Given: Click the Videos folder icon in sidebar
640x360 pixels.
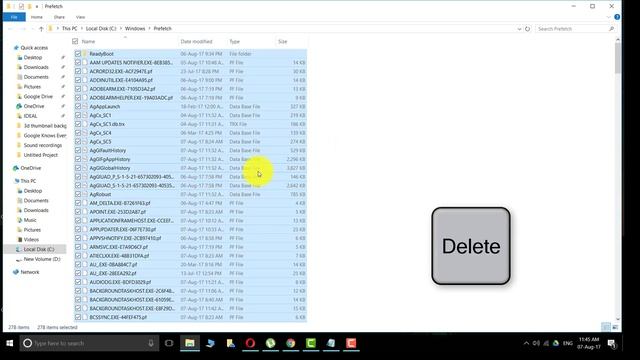Looking at the screenshot, I should tap(19, 240).
